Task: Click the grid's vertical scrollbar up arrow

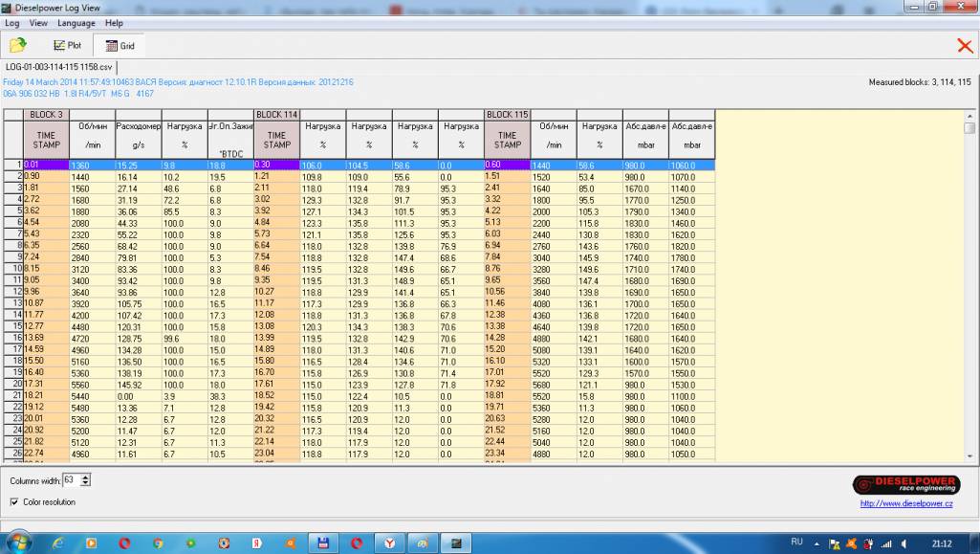Action: point(969,115)
